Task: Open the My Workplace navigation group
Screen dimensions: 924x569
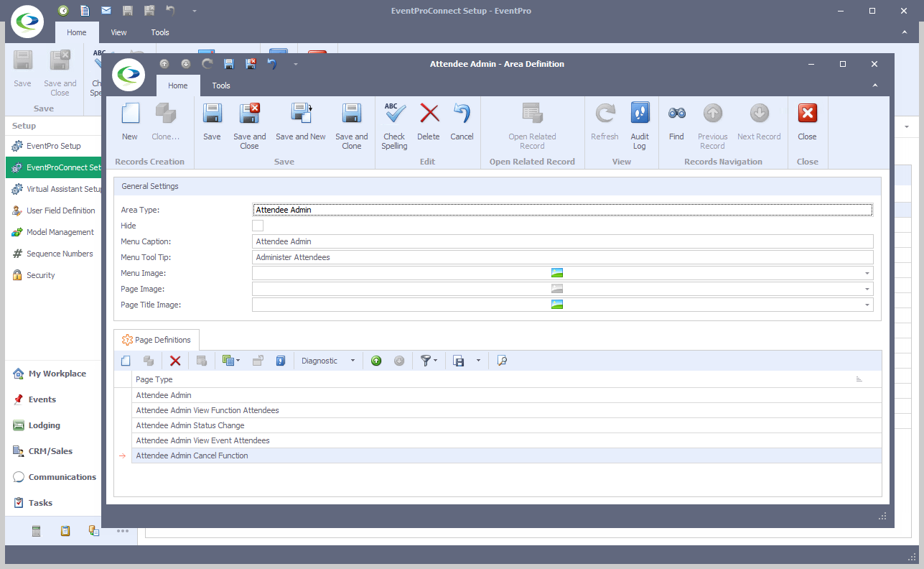Action: click(54, 374)
